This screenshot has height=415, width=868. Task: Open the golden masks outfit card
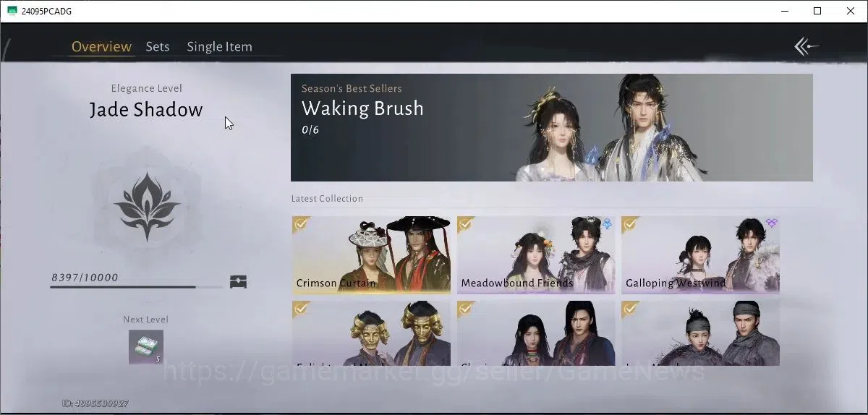pyautogui.click(x=371, y=333)
